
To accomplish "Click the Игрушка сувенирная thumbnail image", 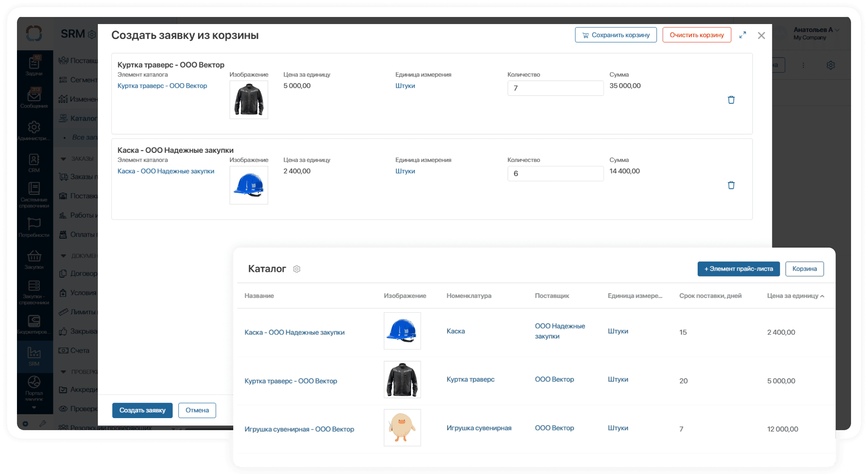I will click(402, 428).
